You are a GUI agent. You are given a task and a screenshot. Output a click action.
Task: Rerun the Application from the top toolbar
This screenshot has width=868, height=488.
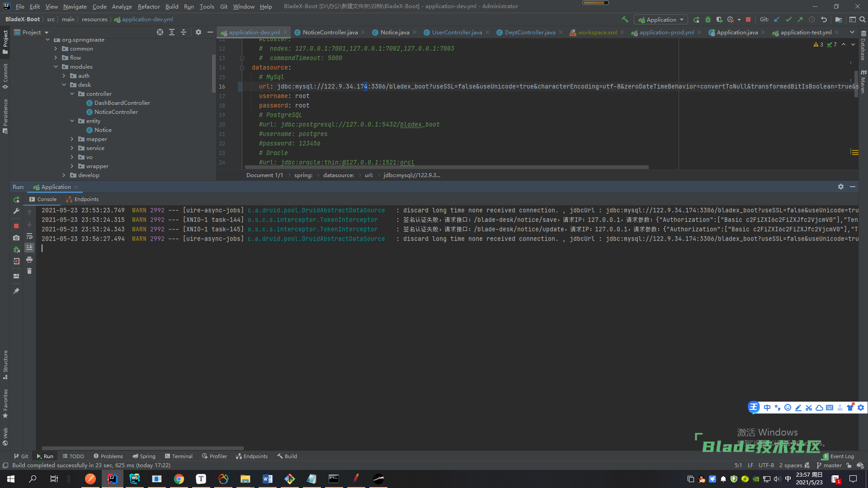(696, 19)
